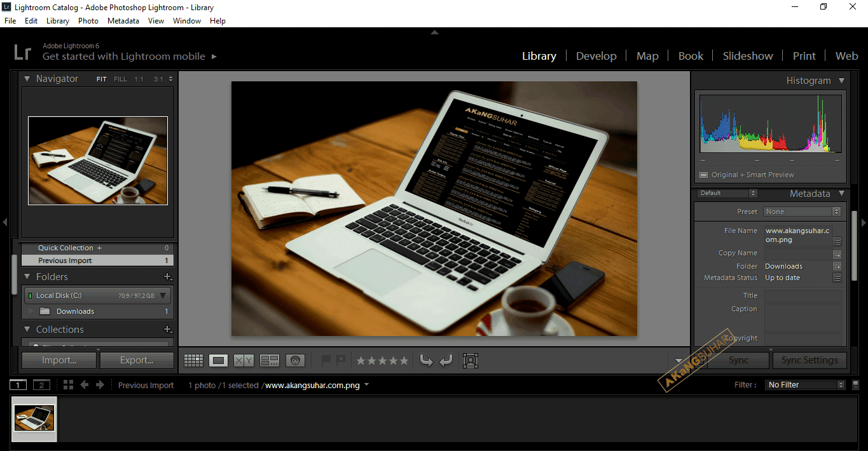This screenshot has width=868, height=451.
Task: Set Navigator zoom to 1:1
Action: [x=139, y=79]
